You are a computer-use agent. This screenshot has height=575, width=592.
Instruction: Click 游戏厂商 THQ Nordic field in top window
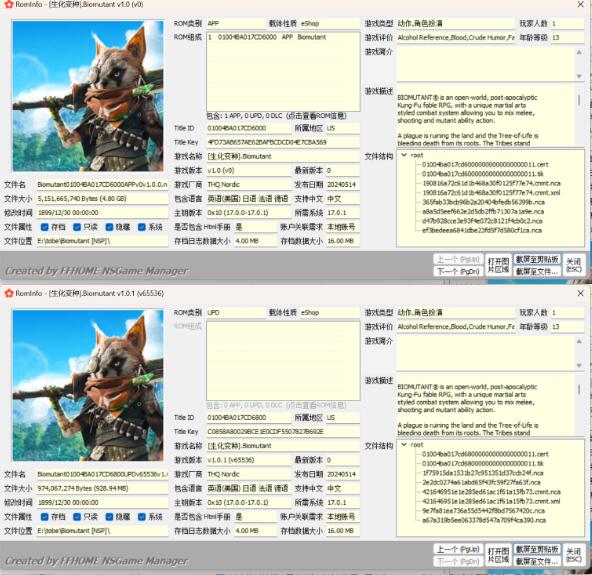click(x=248, y=185)
